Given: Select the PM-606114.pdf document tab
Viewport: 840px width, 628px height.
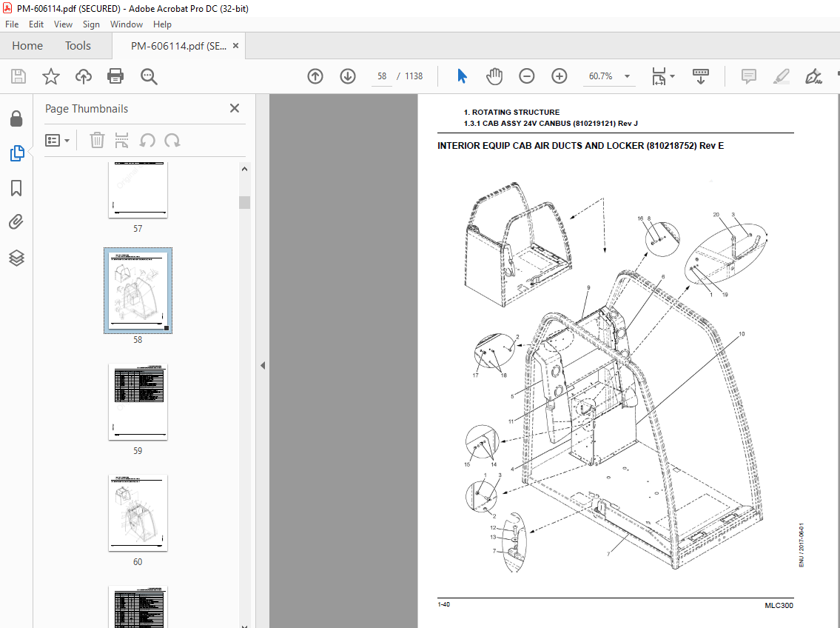Looking at the screenshot, I should click(x=178, y=46).
